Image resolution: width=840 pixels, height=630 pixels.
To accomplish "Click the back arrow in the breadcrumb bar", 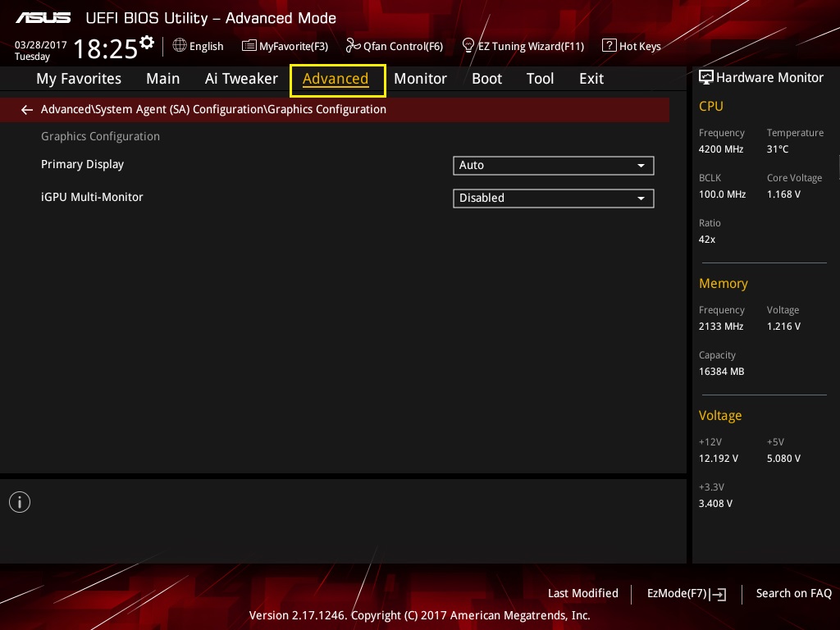I will click(x=27, y=110).
